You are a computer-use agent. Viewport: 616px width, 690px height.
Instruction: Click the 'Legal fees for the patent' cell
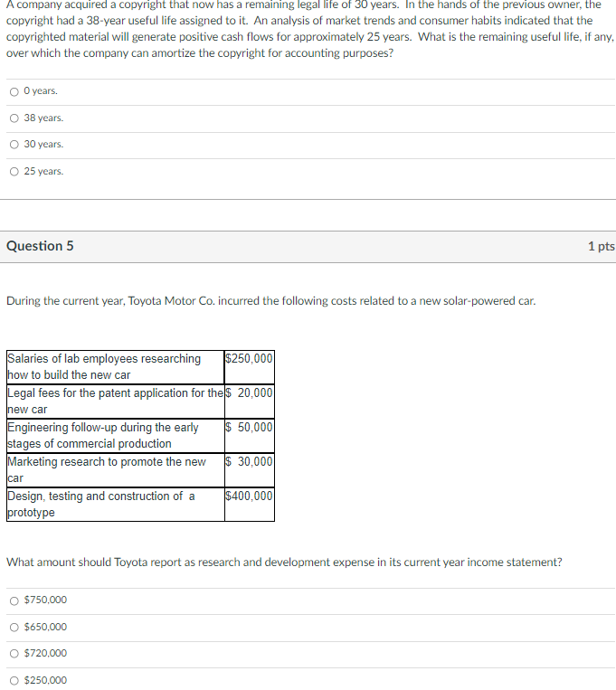click(116, 402)
